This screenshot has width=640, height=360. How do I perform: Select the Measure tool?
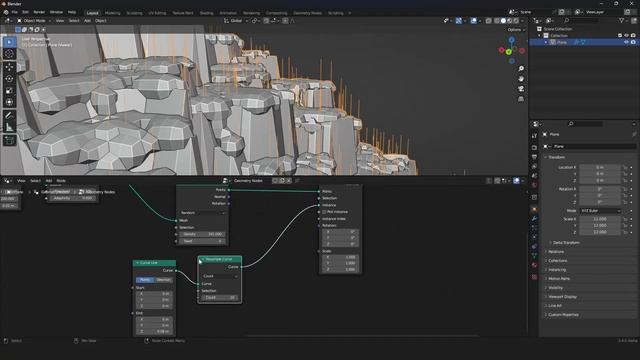tap(9, 128)
